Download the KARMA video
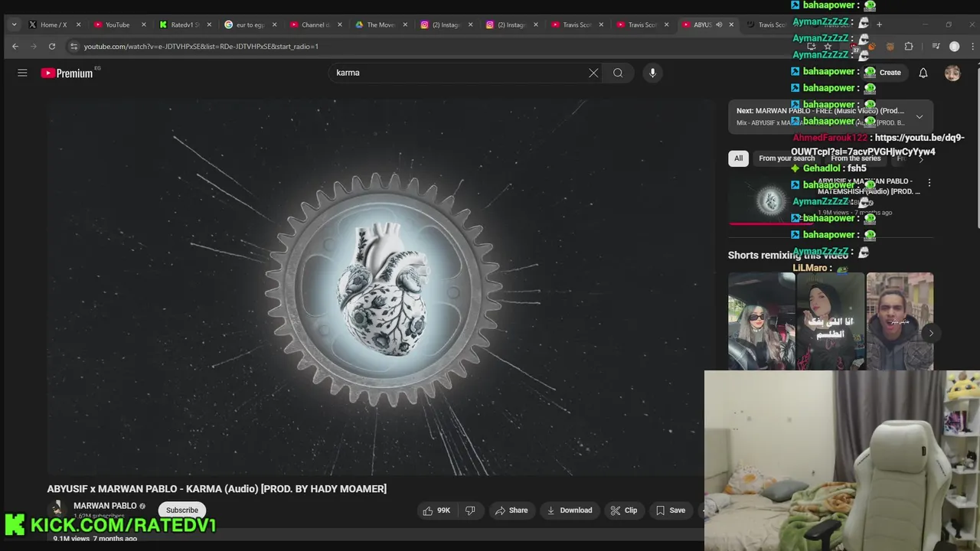Screen dimensions: 980x551 pos(570,510)
